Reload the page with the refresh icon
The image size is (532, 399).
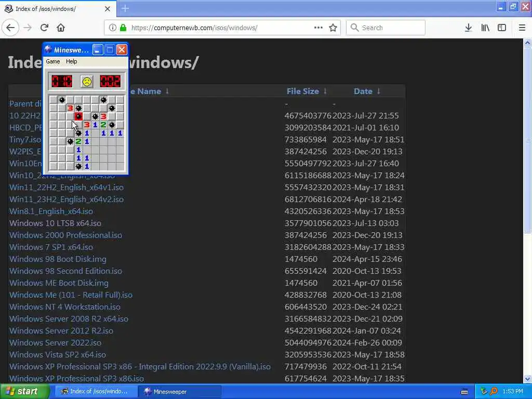[44, 28]
